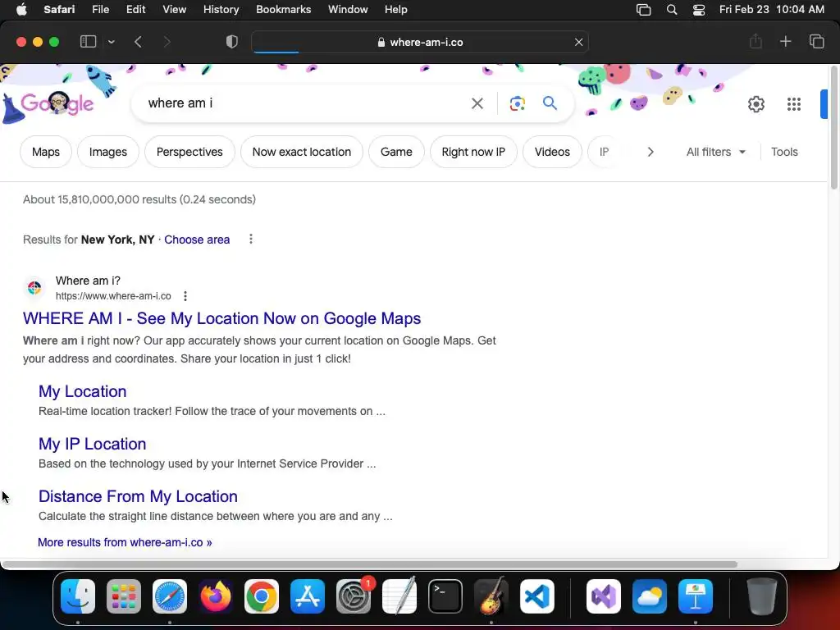
Task: Open the Help menu
Action: [x=396, y=10]
